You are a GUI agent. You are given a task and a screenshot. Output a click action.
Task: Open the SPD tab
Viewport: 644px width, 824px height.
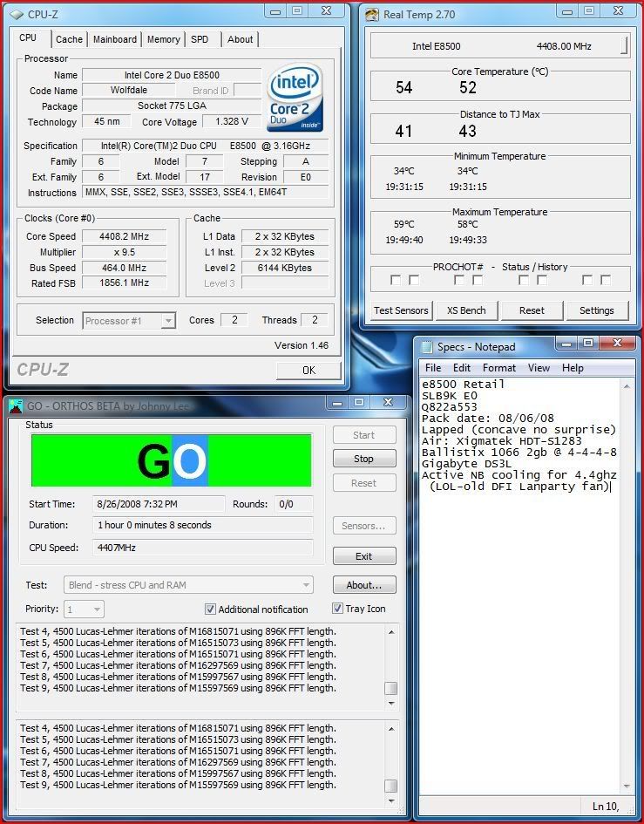[200, 39]
